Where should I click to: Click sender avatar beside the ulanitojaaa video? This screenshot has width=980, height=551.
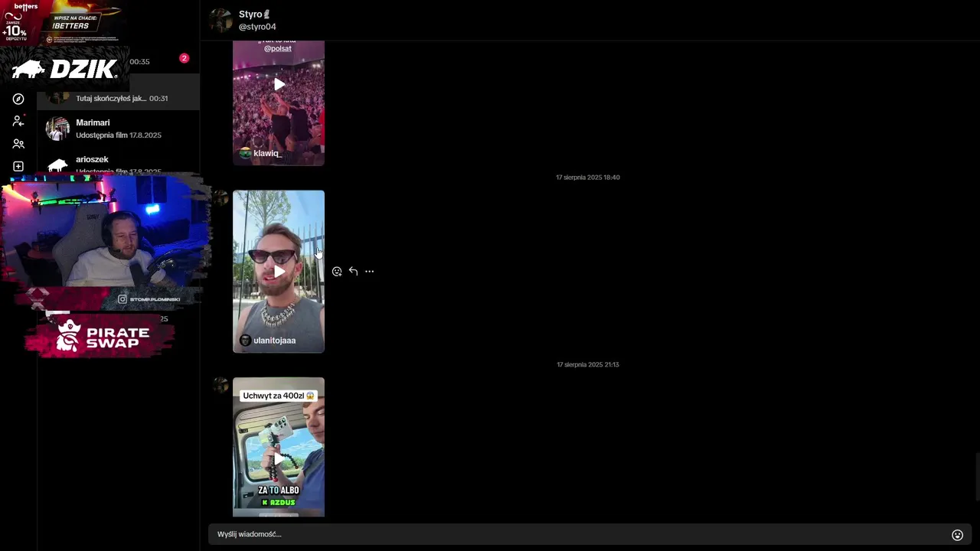pyautogui.click(x=220, y=199)
